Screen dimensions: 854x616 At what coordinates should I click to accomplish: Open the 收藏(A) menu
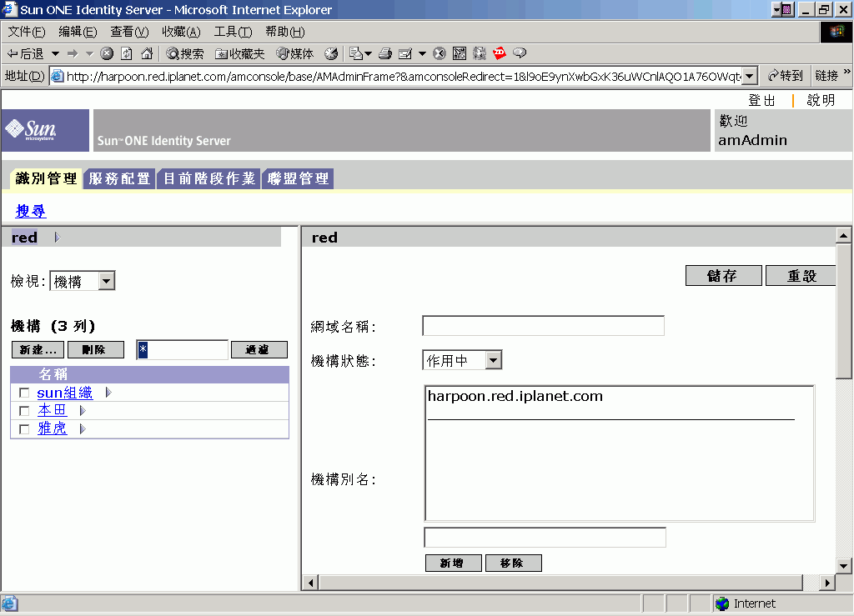pyautogui.click(x=181, y=32)
